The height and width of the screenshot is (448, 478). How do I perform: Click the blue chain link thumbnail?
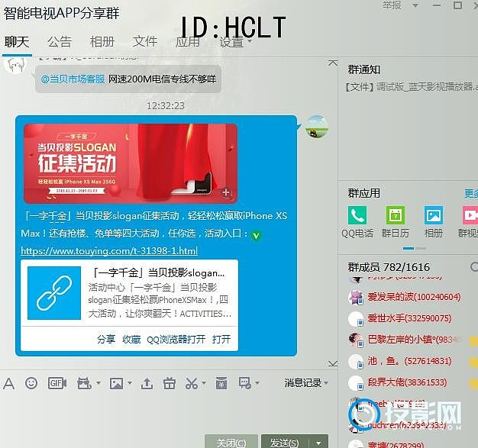pos(54,293)
